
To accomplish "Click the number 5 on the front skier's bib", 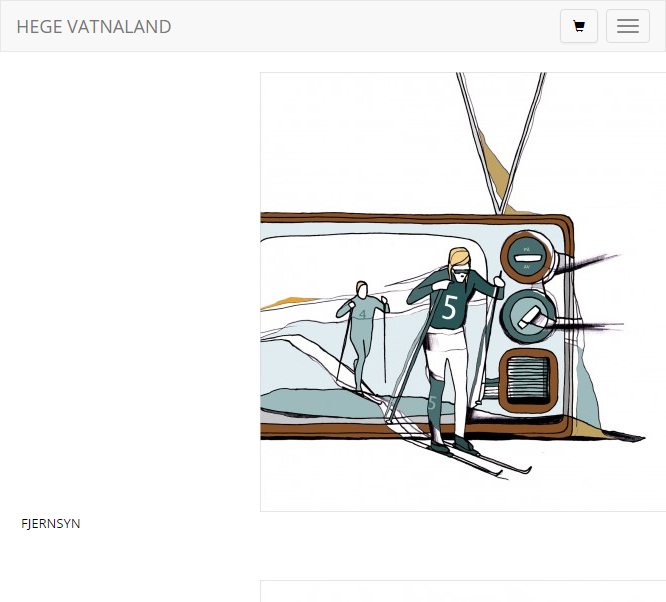I will [450, 307].
